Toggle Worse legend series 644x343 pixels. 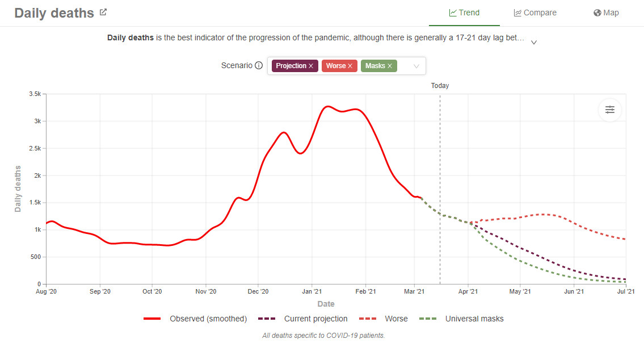point(383,319)
